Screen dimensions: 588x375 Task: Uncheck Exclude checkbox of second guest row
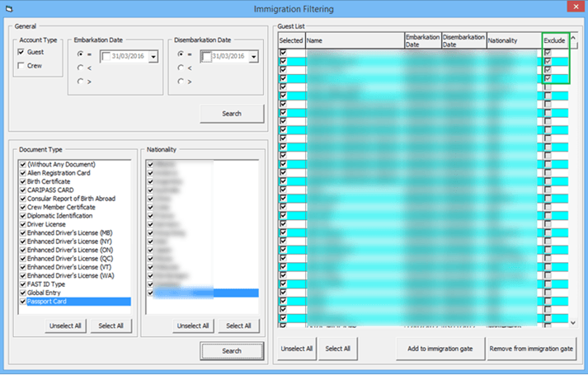(548, 61)
